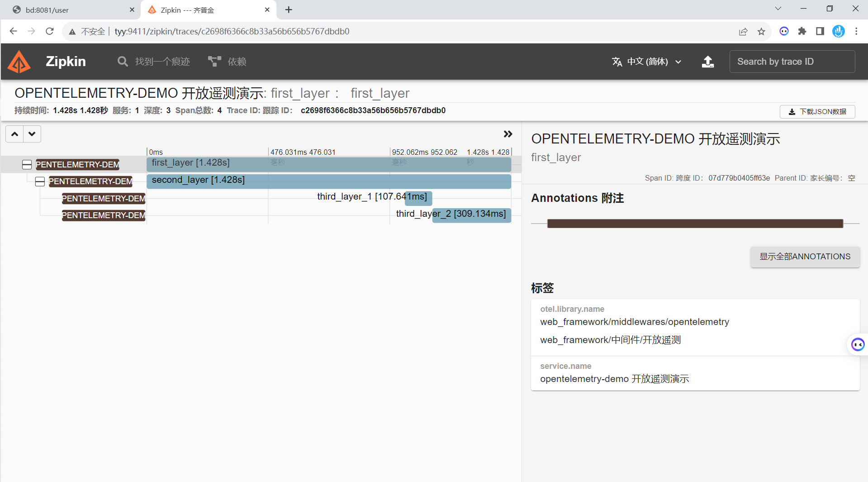Viewport: 868px width, 482px height.
Task: Move to the previous span with up arrow
Action: pyautogui.click(x=14, y=134)
